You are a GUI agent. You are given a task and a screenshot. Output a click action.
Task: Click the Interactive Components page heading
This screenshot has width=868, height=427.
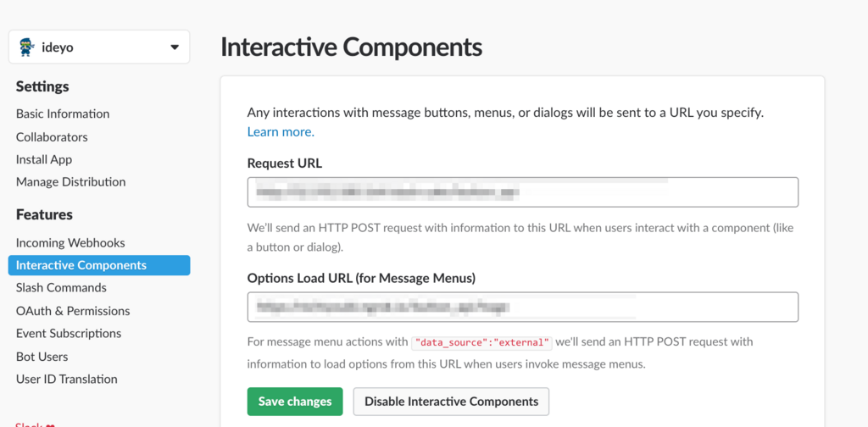[x=352, y=47]
